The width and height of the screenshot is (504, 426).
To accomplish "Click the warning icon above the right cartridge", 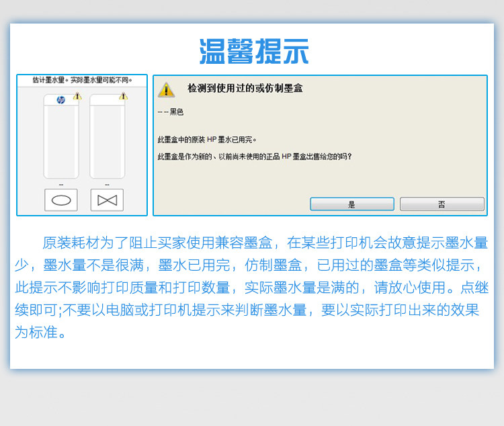I will tap(124, 96).
